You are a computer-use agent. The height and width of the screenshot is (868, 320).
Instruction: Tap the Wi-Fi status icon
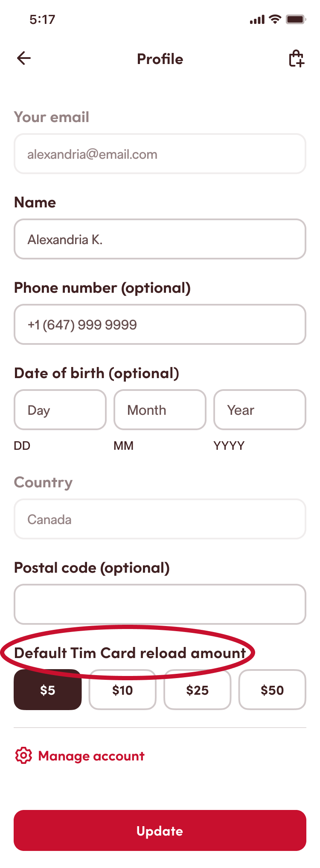(x=276, y=19)
